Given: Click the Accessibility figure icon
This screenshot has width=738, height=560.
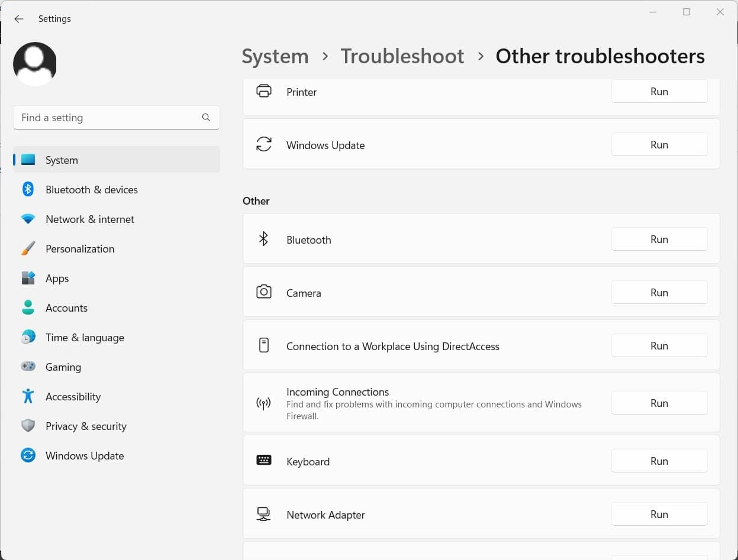Looking at the screenshot, I should (x=28, y=396).
